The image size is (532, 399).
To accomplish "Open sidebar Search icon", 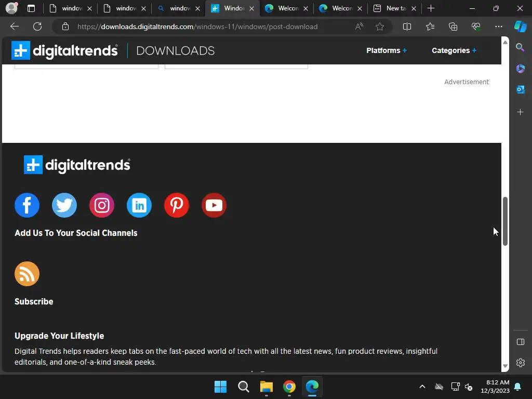I will pos(520,47).
